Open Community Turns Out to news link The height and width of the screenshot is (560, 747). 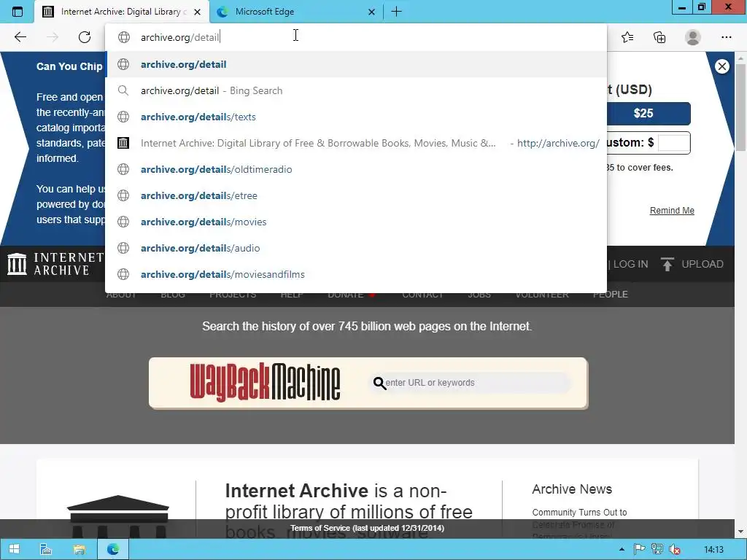pos(579,513)
